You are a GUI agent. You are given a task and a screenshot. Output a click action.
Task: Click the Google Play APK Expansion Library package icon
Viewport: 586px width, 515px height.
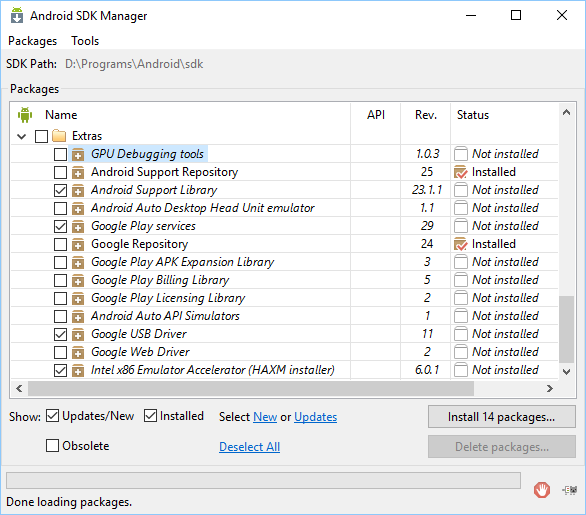[x=78, y=262]
